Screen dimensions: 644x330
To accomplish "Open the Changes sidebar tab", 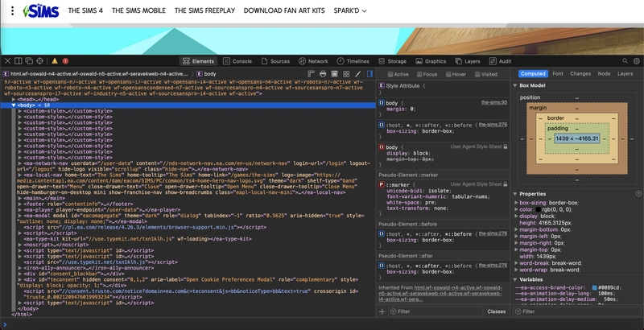I will click(580, 73).
